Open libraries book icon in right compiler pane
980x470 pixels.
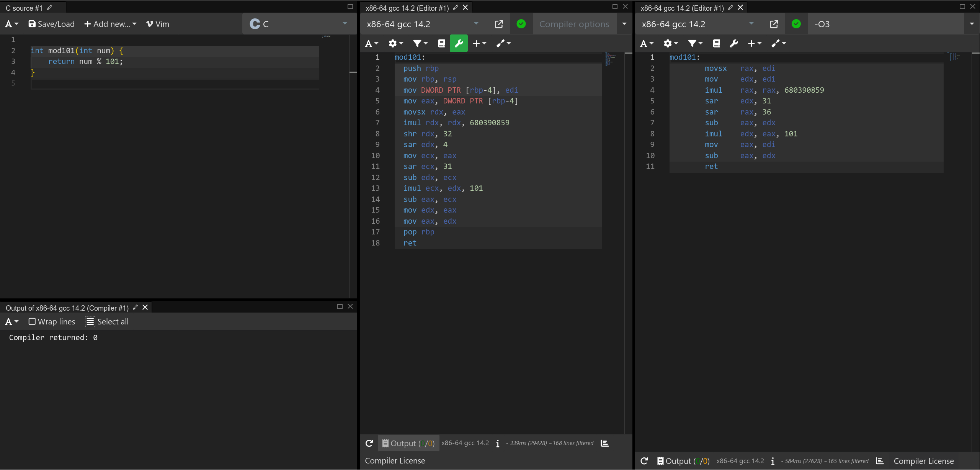point(716,43)
